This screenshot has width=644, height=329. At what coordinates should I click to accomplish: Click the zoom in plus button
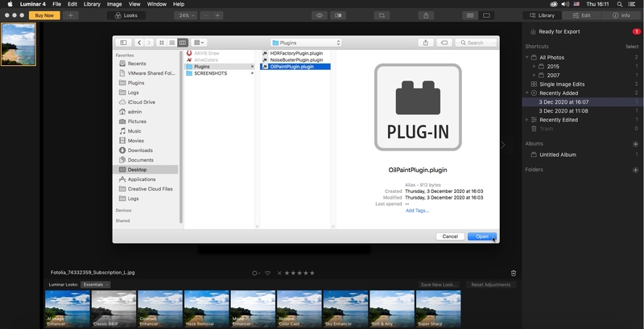point(217,15)
